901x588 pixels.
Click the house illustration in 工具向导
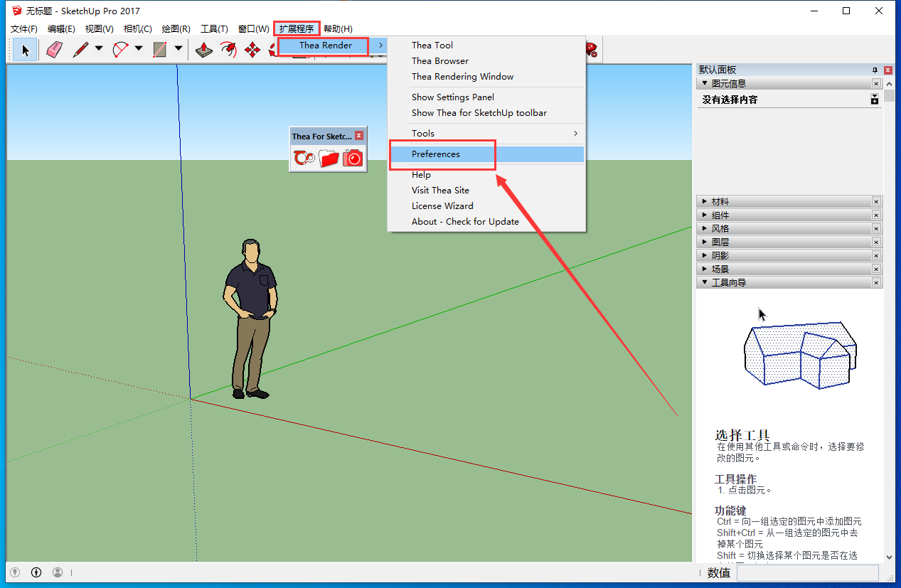(x=799, y=354)
